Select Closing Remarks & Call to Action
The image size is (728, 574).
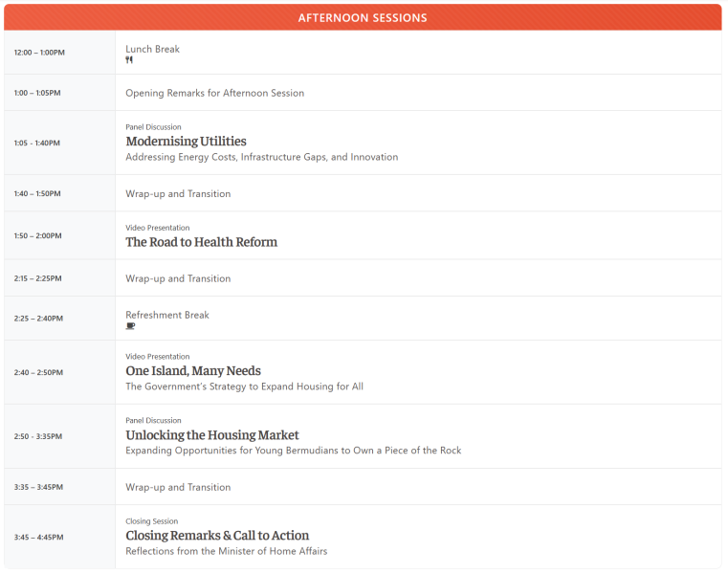[217, 536]
